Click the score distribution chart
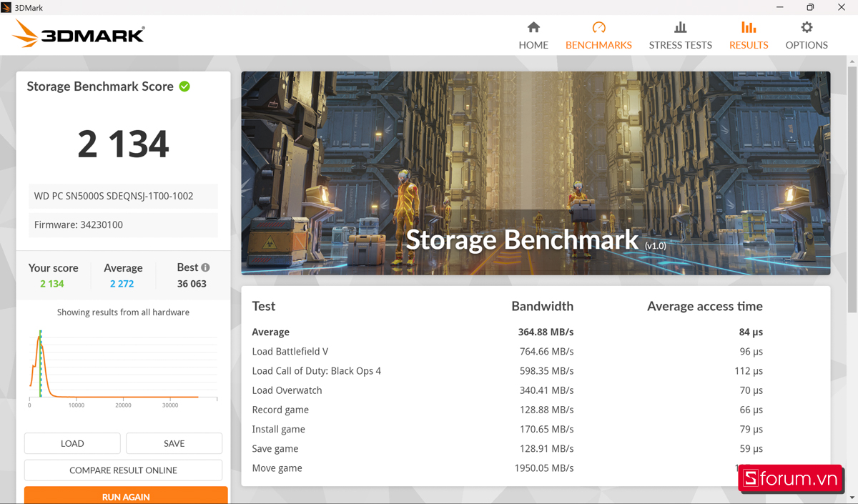The height and width of the screenshot is (504, 858). click(x=123, y=367)
